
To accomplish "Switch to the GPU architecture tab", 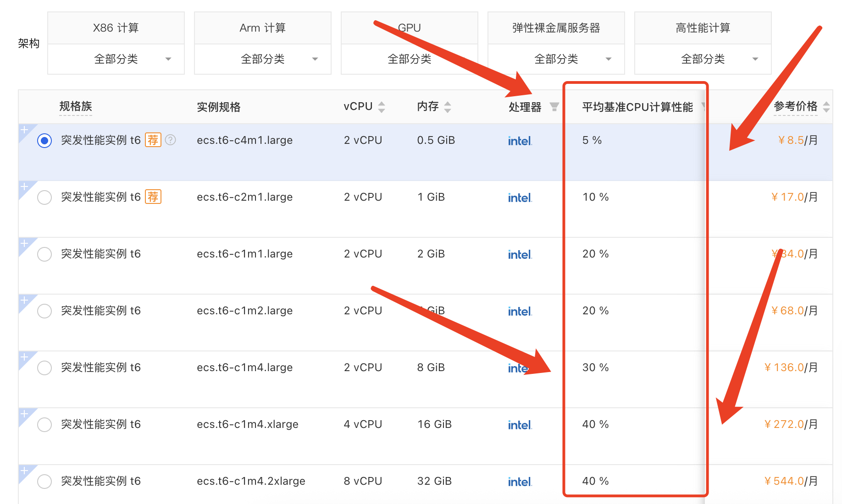I will 409,27.
